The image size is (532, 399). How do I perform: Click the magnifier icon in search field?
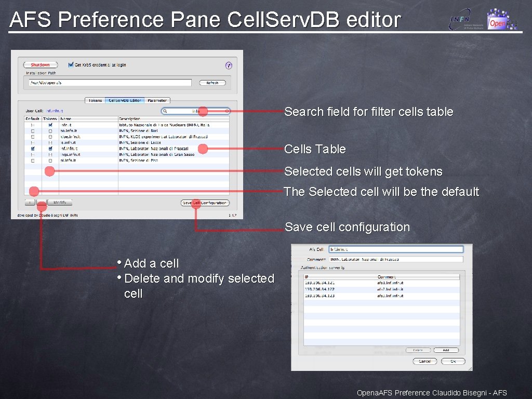[165, 111]
